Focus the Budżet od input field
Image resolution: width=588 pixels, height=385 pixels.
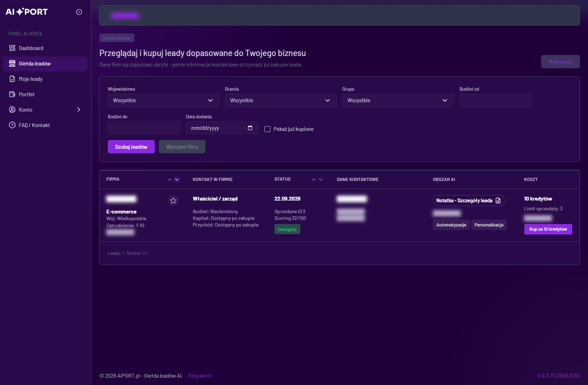pyautogui.click(x=496, y=100)
